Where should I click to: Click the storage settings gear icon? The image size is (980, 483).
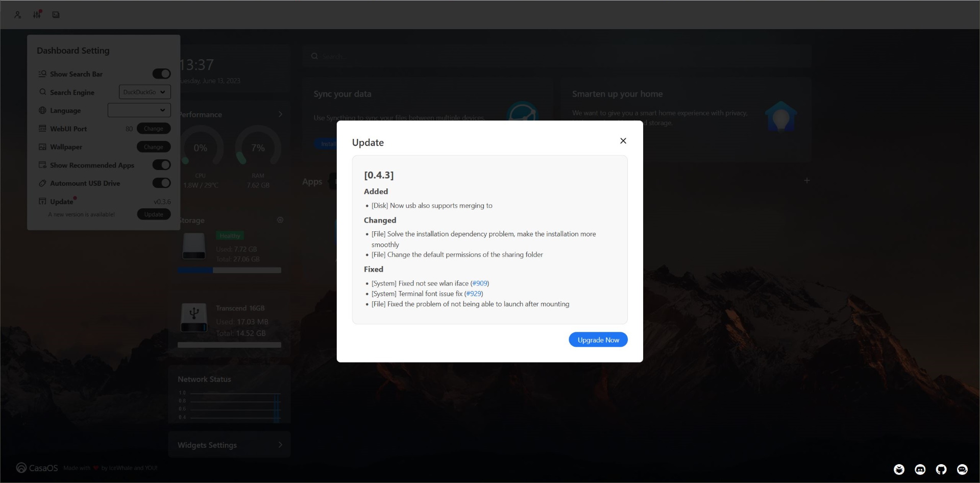click(x=280, y=220)
